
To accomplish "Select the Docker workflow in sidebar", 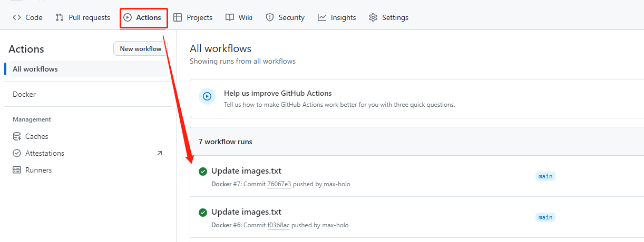I will (x=88, y=94).
